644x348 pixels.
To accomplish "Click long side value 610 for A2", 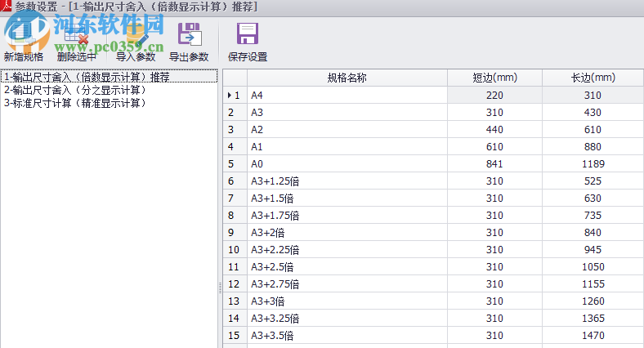I will tap(593, 130).
